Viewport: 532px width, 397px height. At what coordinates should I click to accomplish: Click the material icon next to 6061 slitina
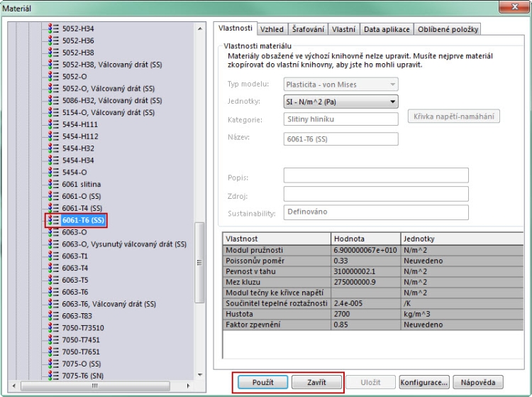pos(53,184)
